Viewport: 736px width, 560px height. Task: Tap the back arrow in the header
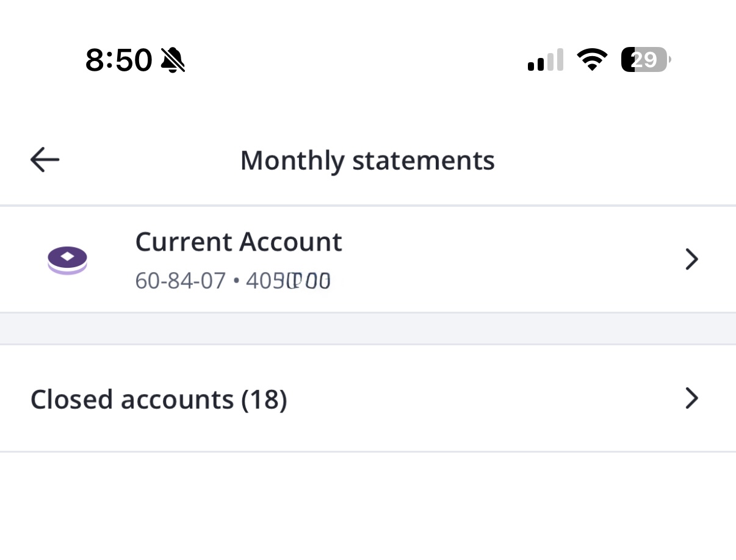click(45, 160)
